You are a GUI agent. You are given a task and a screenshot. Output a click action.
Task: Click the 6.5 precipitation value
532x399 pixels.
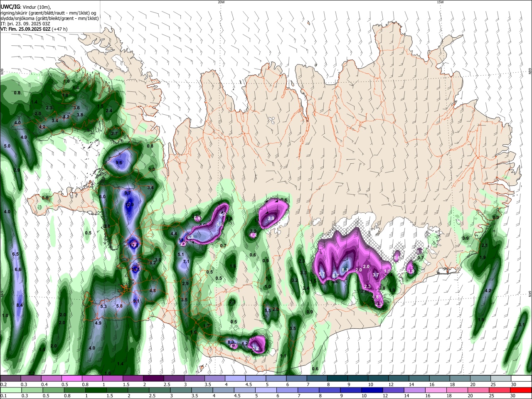(x=15, y=254)
